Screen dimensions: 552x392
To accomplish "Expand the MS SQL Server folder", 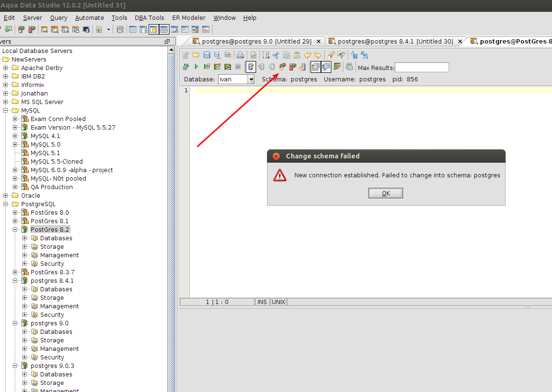I will [x=5, y=102].
